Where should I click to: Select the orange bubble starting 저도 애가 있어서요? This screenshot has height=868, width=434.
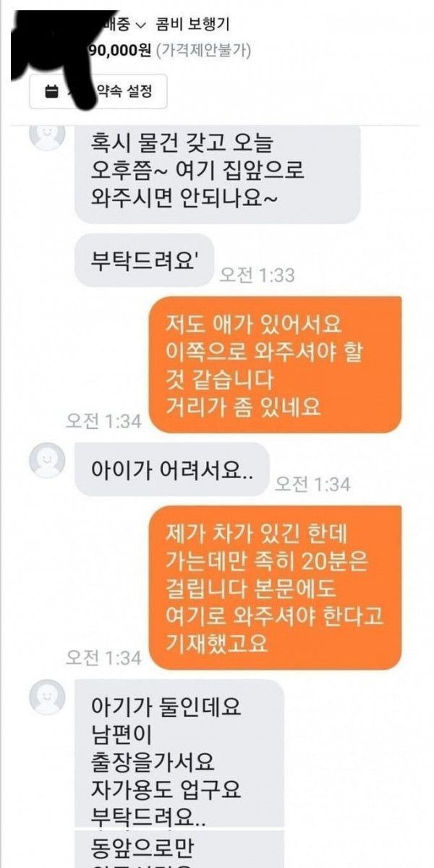coord(275,365)
